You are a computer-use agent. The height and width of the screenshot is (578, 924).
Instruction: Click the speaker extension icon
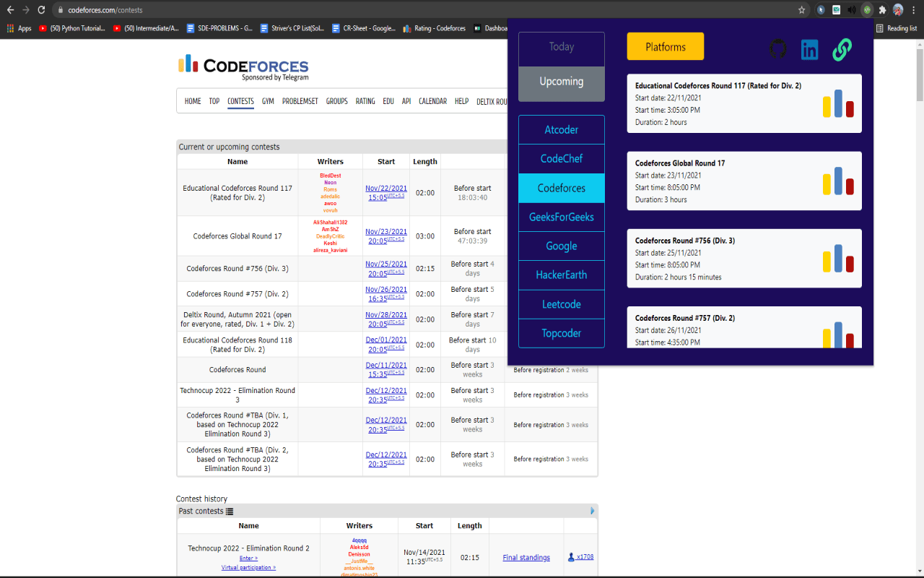click(x=852, y=10)
